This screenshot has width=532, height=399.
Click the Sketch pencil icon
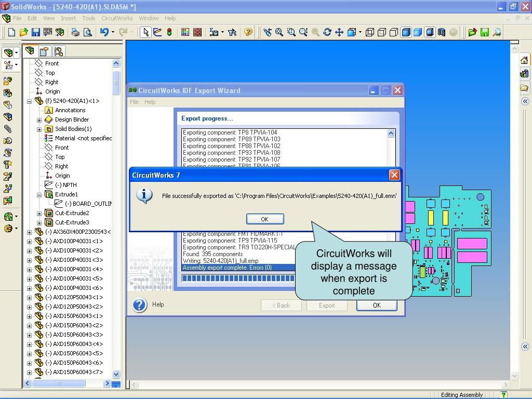pyautogui.click(x=157, y=32)
